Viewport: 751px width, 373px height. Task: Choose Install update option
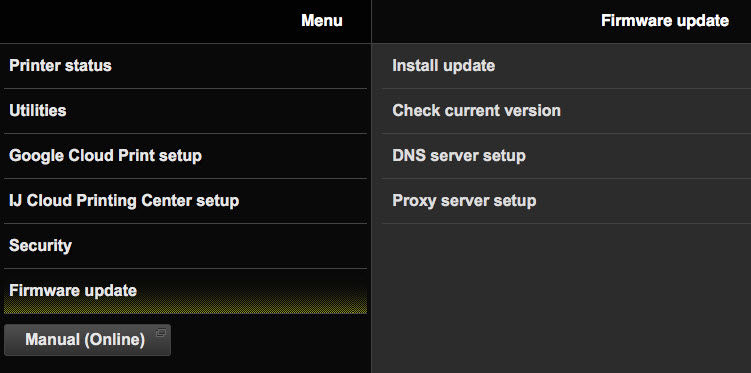[x=566, y=66]
